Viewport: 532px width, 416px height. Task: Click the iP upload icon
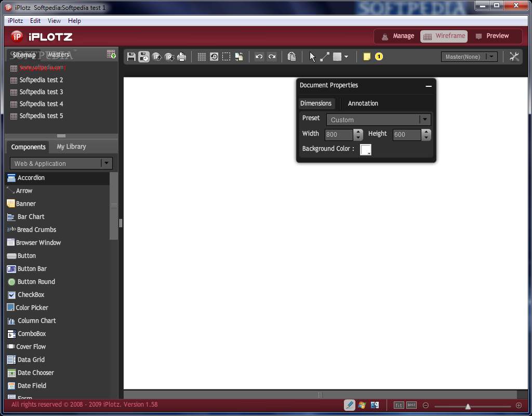click(157, 57)
